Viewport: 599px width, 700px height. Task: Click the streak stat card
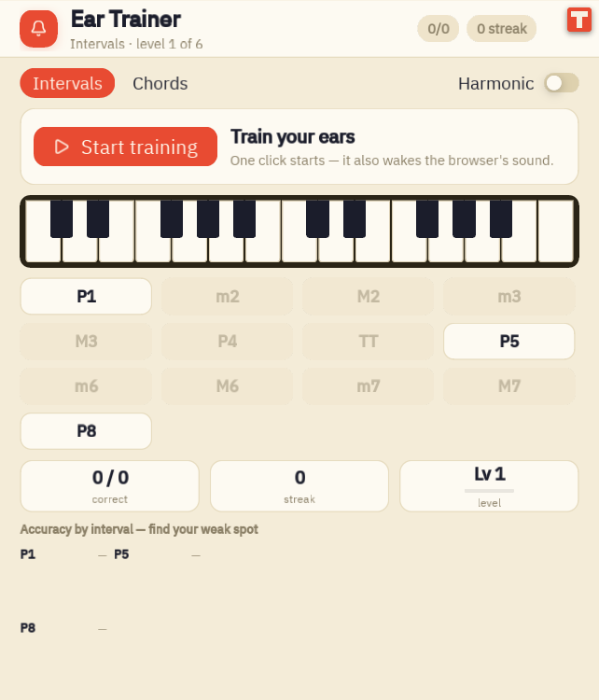(x=299, y=486)
